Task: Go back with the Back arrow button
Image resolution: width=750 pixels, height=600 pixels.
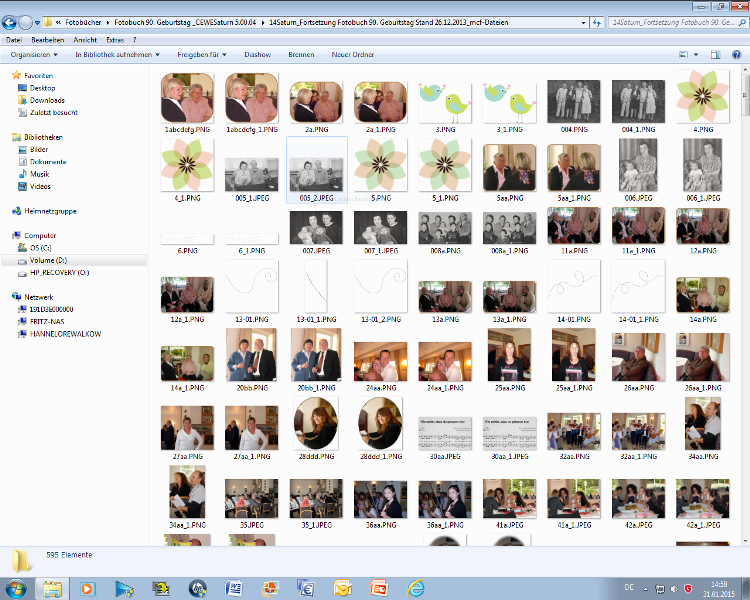Action: tap(9, 22)
